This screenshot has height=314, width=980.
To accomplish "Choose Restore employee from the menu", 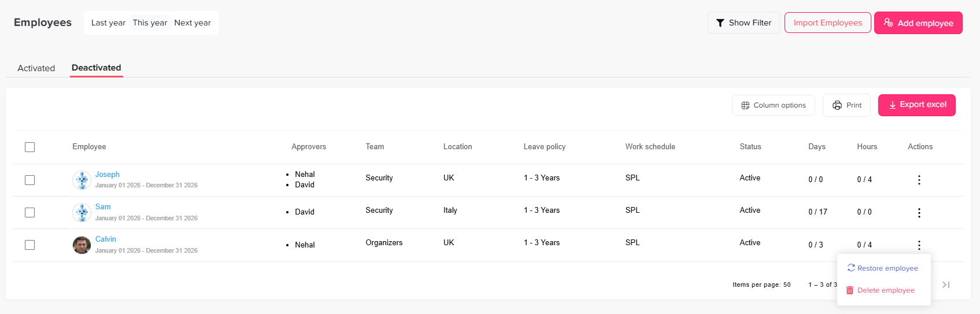I will point(883,268).
